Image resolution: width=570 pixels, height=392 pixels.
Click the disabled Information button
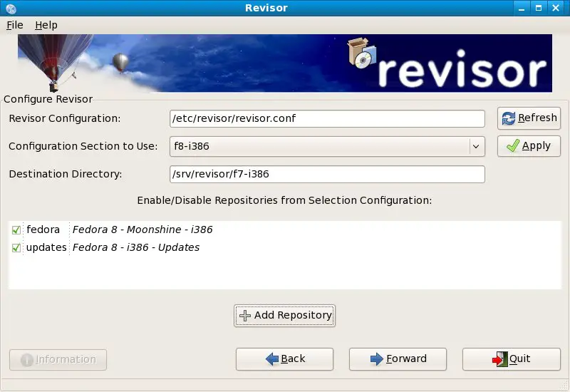pyautogui.click(x=58, y=360)
